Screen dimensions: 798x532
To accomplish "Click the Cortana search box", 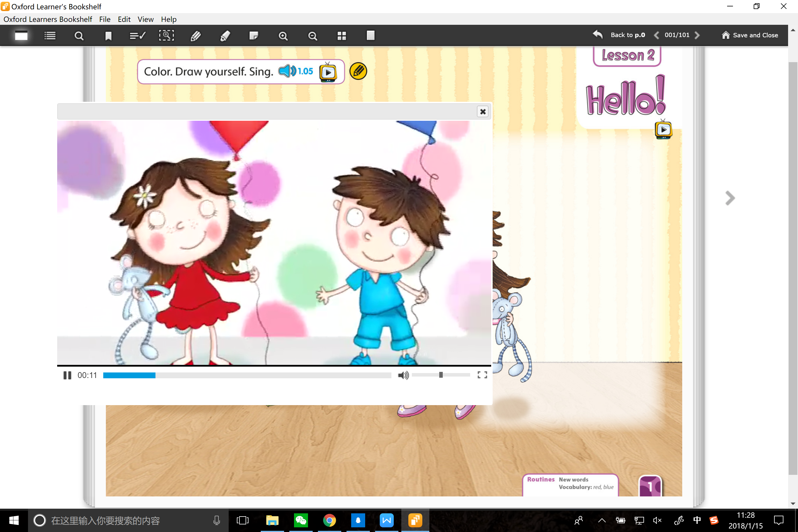I will coord(128,520).
